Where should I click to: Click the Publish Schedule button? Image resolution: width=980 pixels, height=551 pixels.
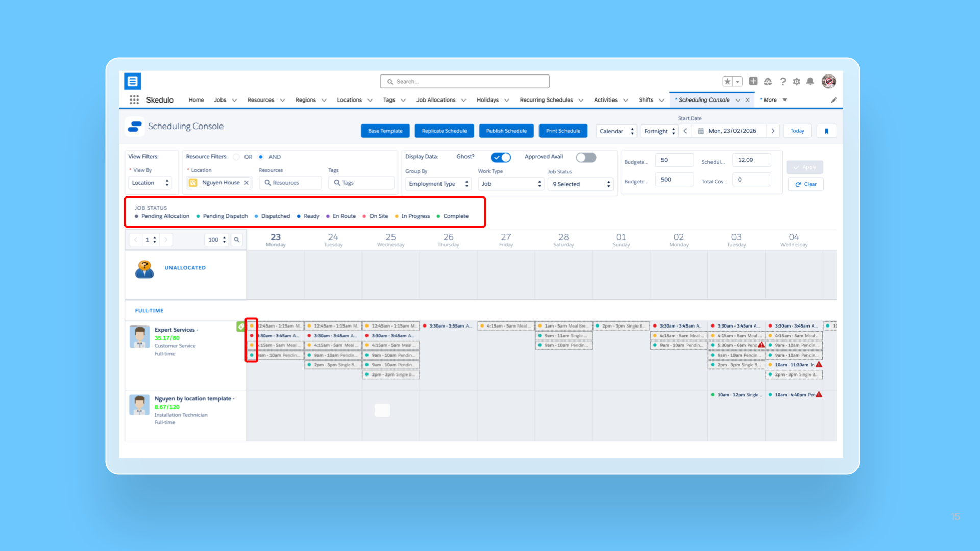(506, 131)
